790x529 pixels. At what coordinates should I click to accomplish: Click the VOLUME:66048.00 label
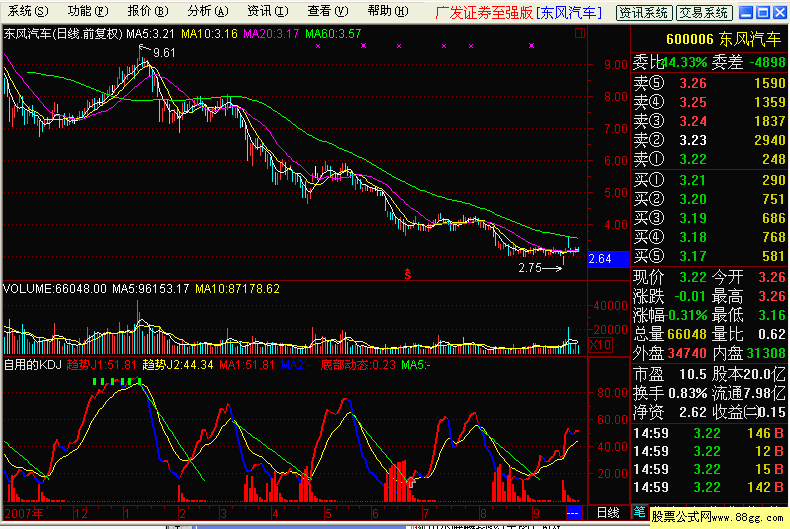55,289
